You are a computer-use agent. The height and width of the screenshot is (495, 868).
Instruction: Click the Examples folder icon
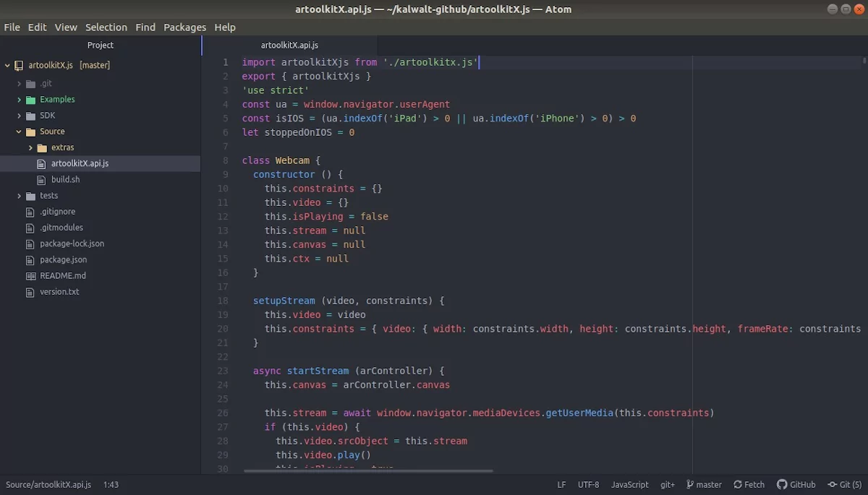click(30, 100)
